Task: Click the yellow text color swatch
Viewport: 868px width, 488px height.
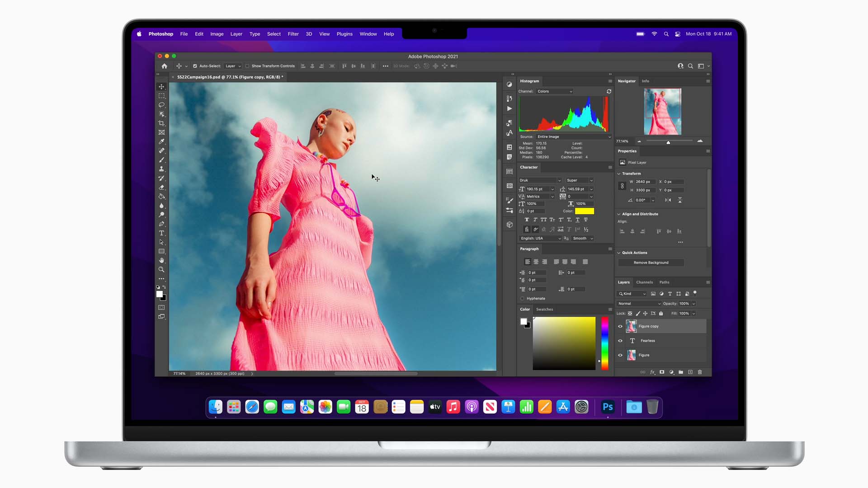Action: 584,211
